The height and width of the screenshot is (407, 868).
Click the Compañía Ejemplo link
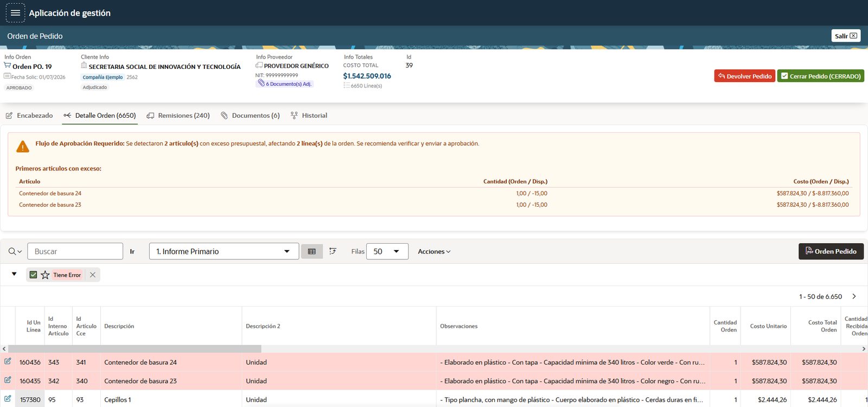click(x=103, y=77)
